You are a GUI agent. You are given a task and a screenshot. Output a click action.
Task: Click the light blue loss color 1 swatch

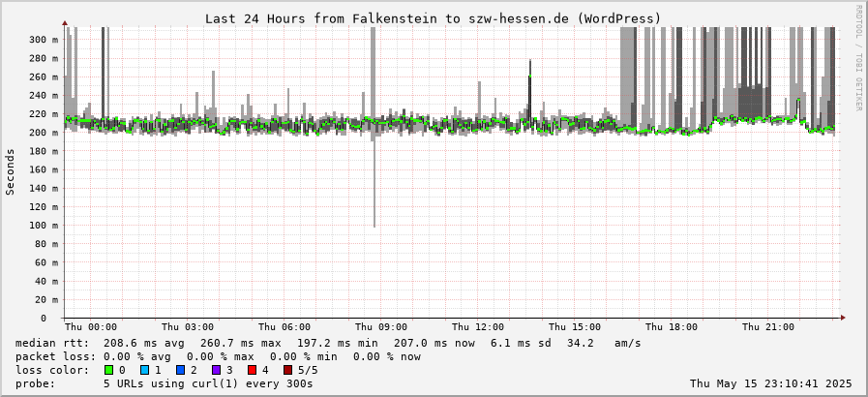pos(144,370)
